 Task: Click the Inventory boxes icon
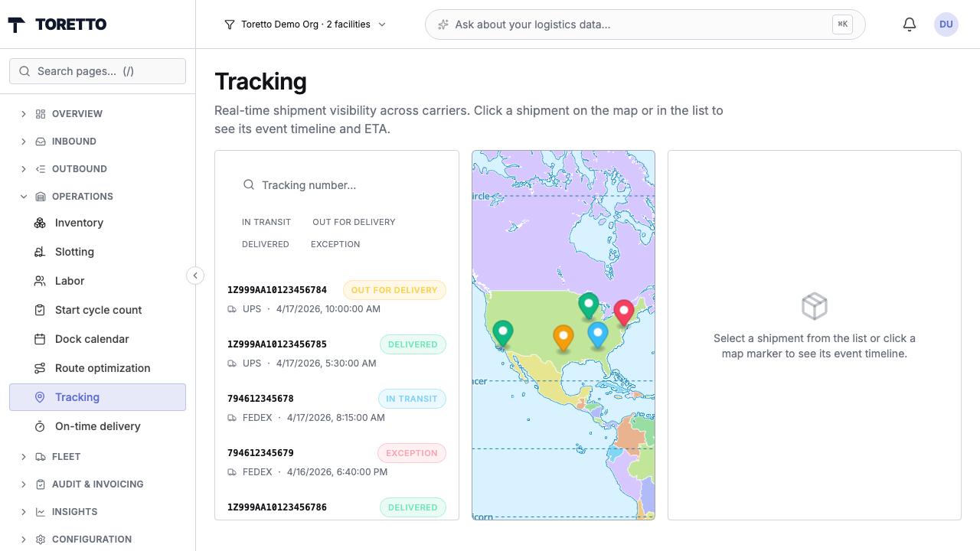[40, 223]
